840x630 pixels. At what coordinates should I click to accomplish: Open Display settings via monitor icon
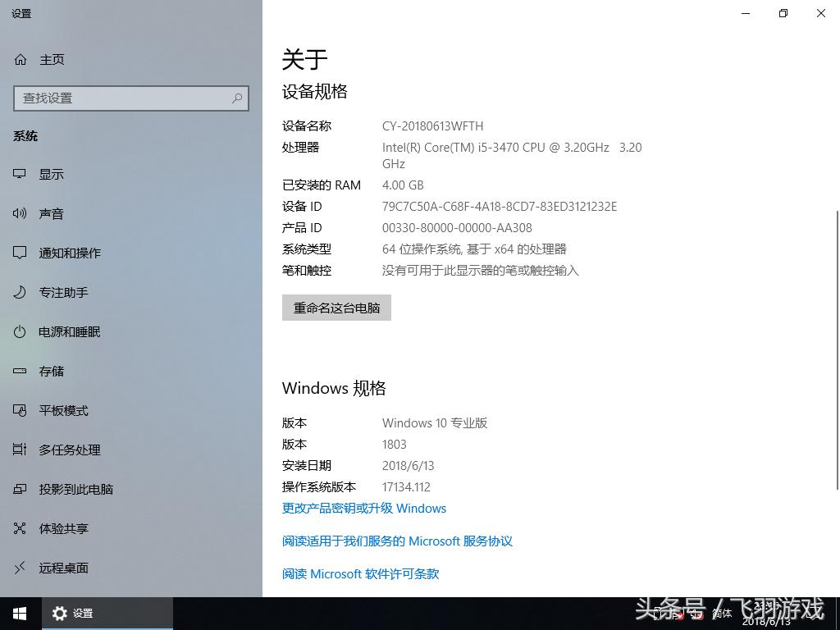click(x=20, y=174)
